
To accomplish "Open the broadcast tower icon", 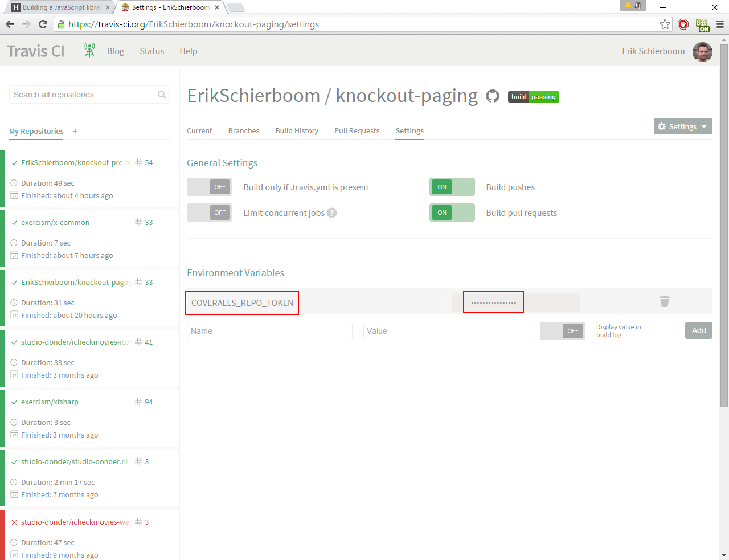I will [89, 50].
